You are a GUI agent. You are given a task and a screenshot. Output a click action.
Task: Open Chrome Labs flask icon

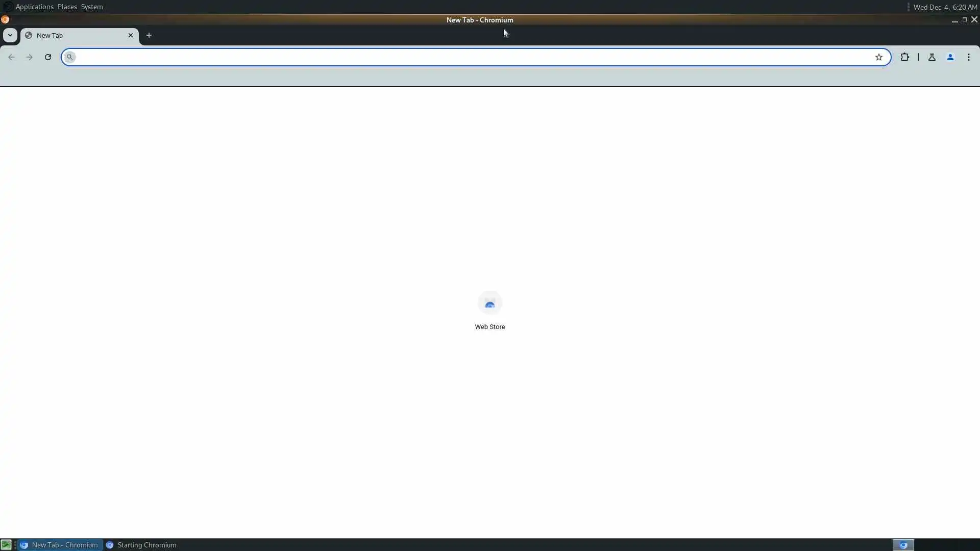pyautogui.click(x=932, y=57)
